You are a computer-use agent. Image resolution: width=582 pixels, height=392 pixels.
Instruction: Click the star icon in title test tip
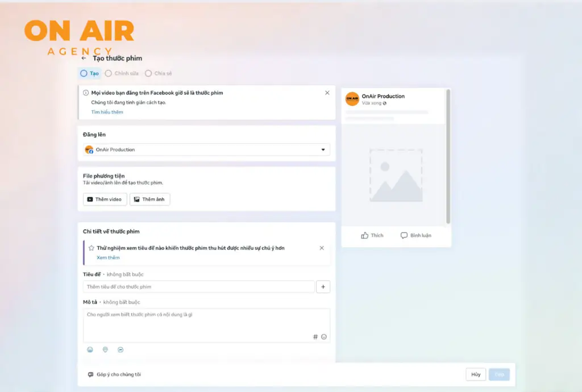92,248
